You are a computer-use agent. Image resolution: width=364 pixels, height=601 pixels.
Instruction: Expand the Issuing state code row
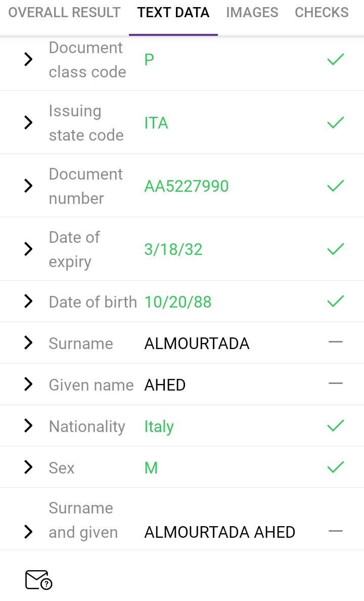click(28, 122)
